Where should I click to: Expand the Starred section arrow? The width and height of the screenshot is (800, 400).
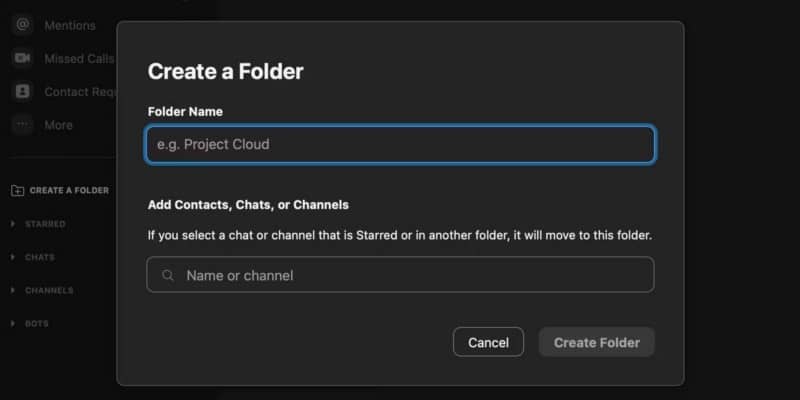(13, 224)
